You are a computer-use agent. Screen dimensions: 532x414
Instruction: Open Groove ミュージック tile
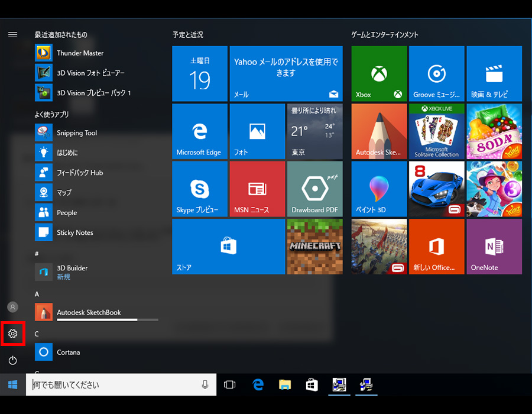(437, 74)
